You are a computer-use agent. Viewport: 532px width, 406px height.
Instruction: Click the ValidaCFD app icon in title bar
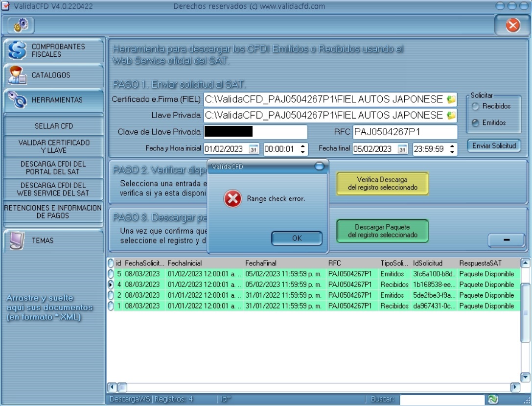click(6, 6)
